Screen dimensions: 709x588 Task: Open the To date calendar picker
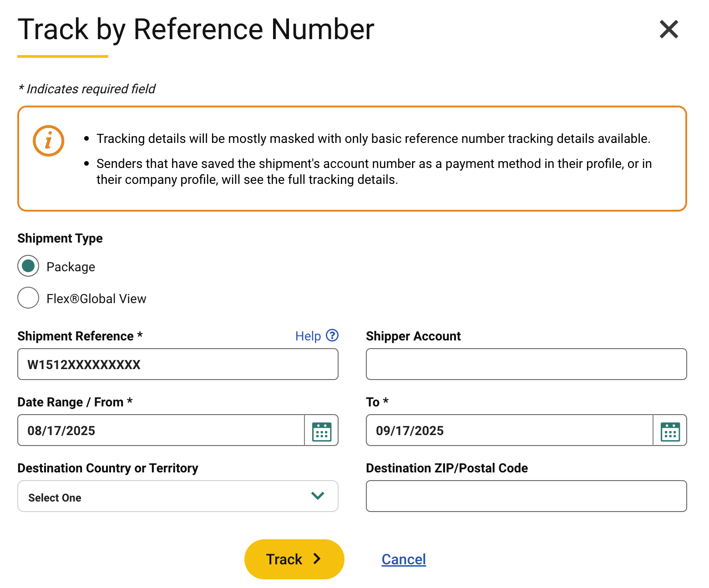pyautogui.click(x=670, y=431)
